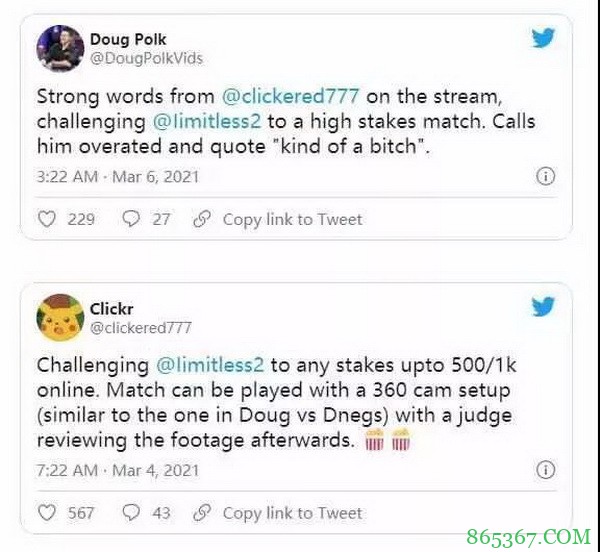The width and height of the screenshot is (600, 552).
Task: Open @clickered777 mention in Doug Polk tweet
Action: [x=290, y=96]
